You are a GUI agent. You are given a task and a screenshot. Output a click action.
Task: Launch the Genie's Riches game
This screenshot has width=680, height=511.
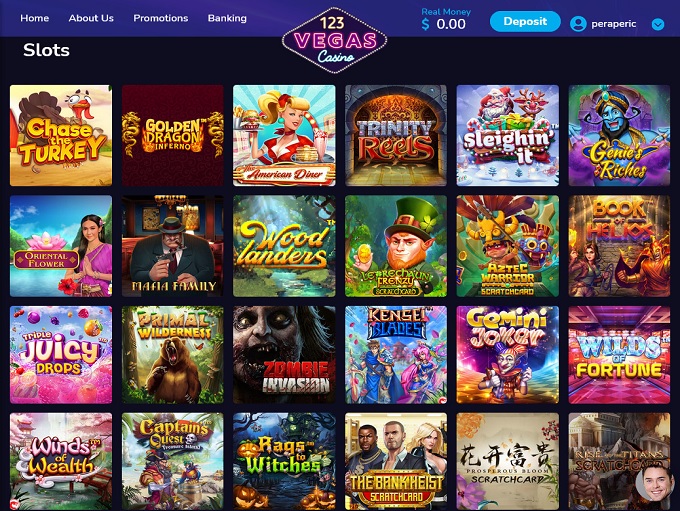[619, 135]
